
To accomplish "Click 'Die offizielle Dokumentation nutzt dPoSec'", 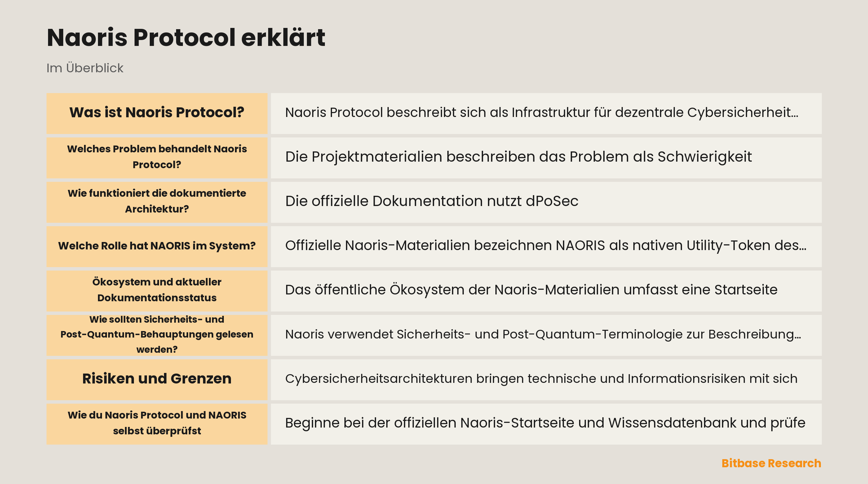I will tap(432, 201).
